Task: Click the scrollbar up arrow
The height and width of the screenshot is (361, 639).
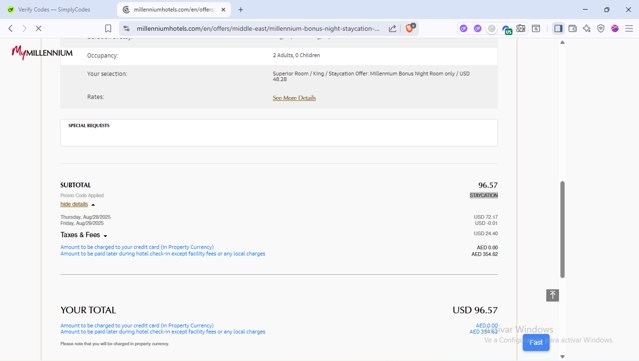Action: (x=562, y=42)
